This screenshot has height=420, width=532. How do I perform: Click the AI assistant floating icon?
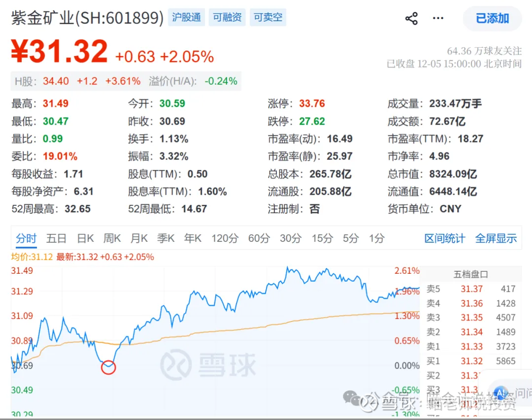501,392
